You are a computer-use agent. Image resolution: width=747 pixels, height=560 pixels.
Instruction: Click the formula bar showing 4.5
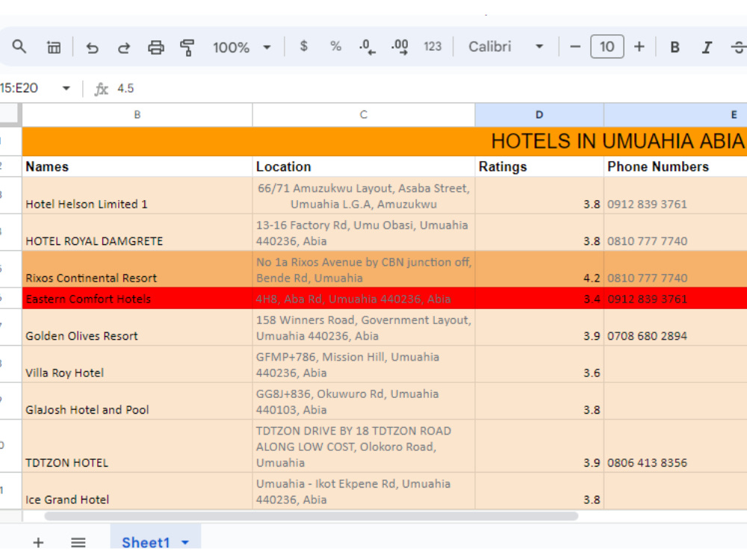tap(429, 88)
